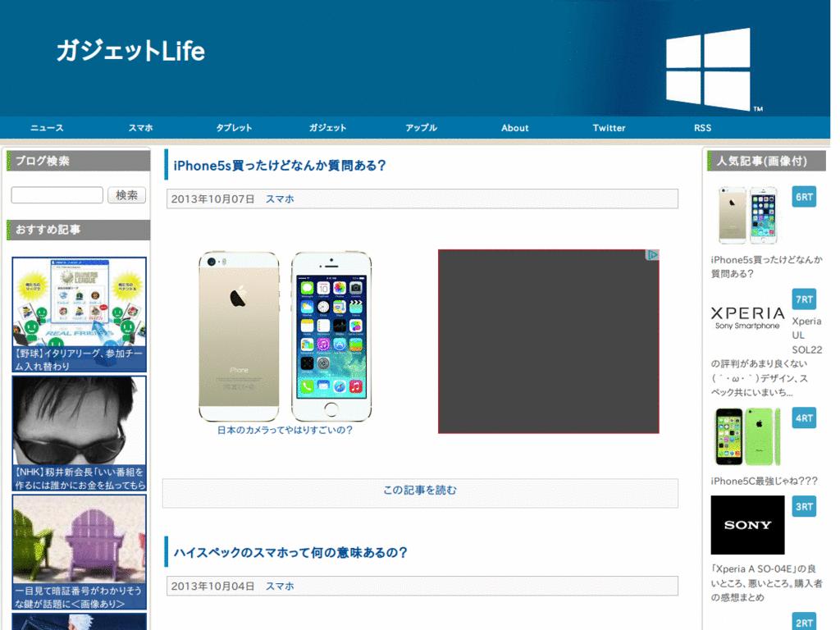Go to the タブレット section
Viewport: 840px width, 630px height.
234,128
